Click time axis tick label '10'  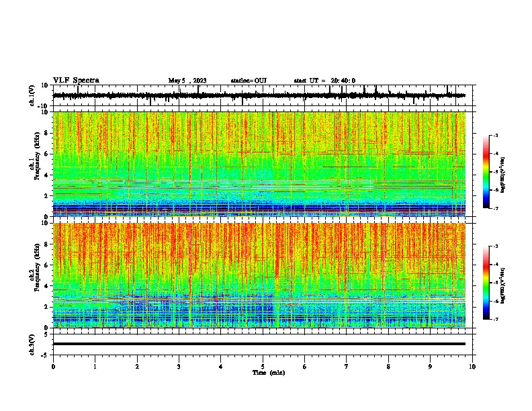[472, 367]
